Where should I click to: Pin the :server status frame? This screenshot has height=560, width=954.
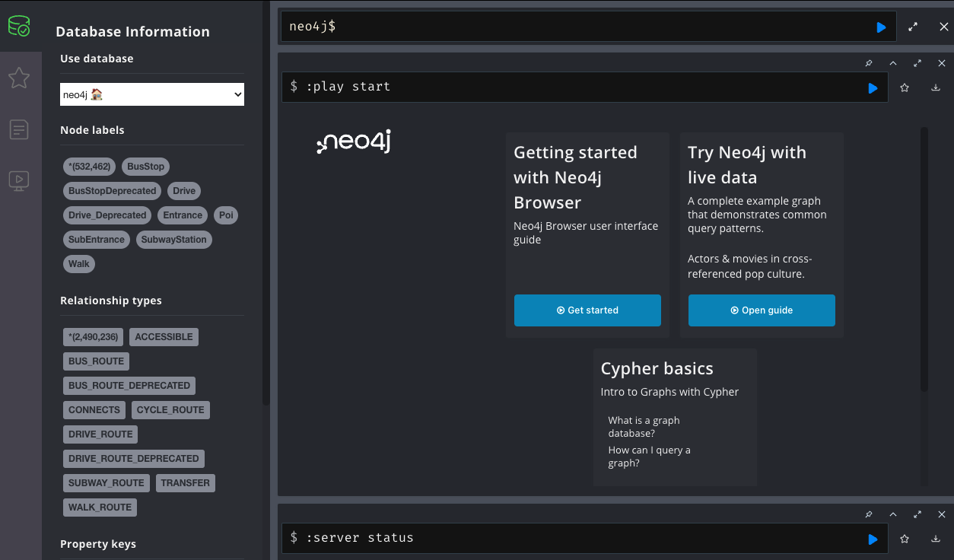pyautogui.click(x=869, y=514)
